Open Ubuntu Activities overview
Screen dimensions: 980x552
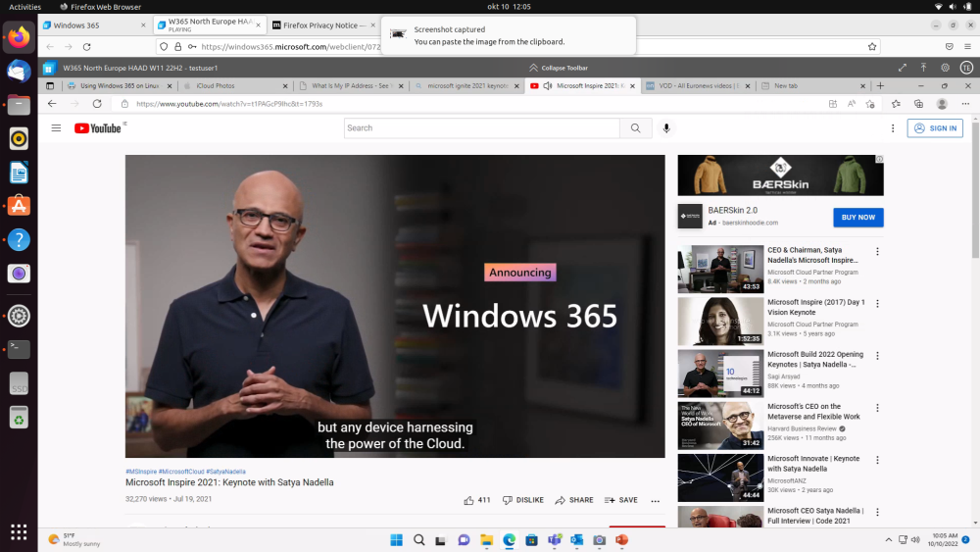point(25,7)
